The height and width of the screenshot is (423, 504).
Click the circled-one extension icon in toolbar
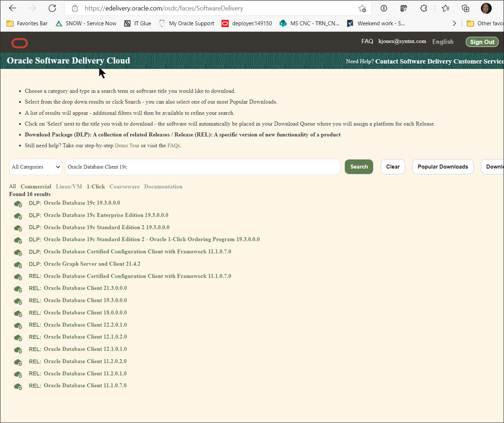click(x=384, y=8)
